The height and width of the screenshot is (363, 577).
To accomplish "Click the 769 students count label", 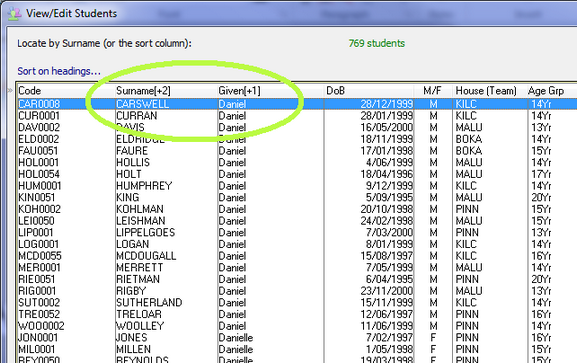I will pyautogui.click(x=376, y=43).
